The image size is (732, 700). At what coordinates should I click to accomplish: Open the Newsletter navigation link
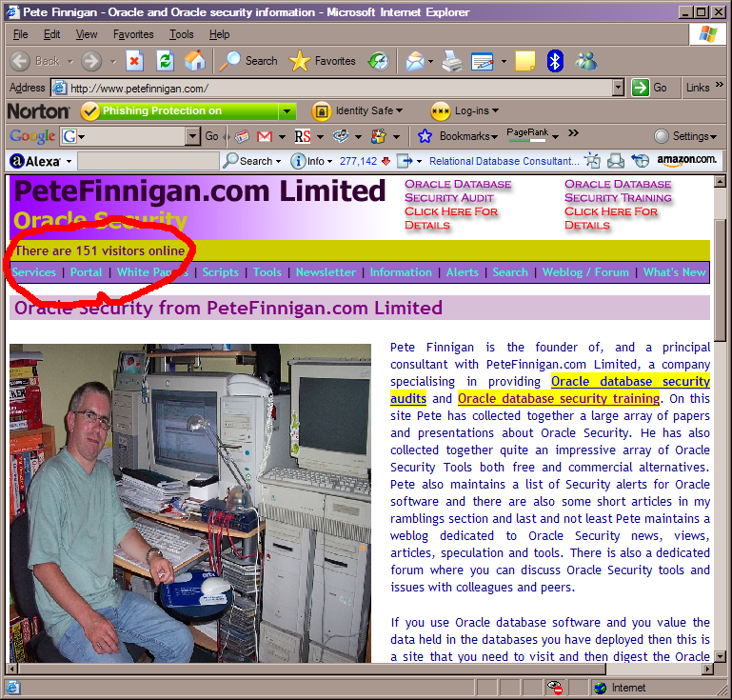(x=326, y=272)
